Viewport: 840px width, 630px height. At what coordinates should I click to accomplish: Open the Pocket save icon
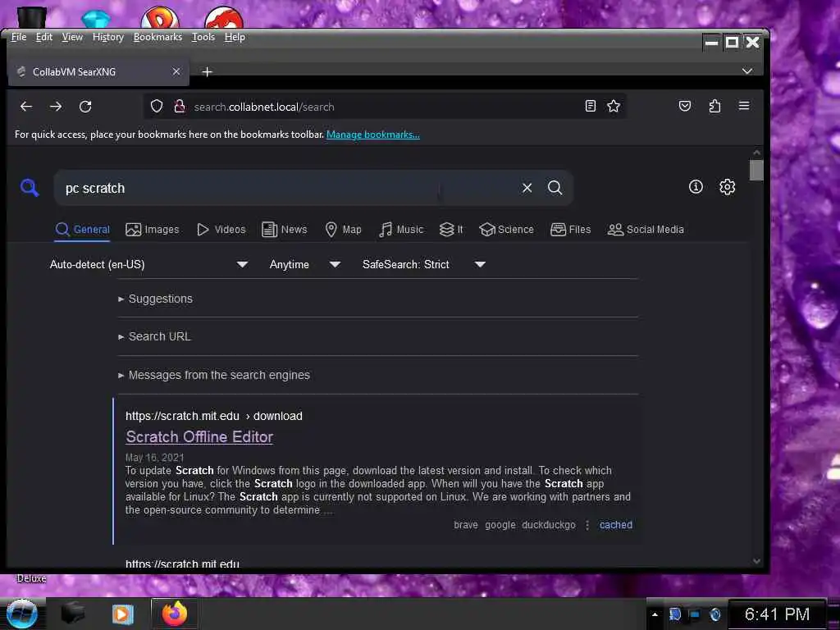(x=685, y=106)
